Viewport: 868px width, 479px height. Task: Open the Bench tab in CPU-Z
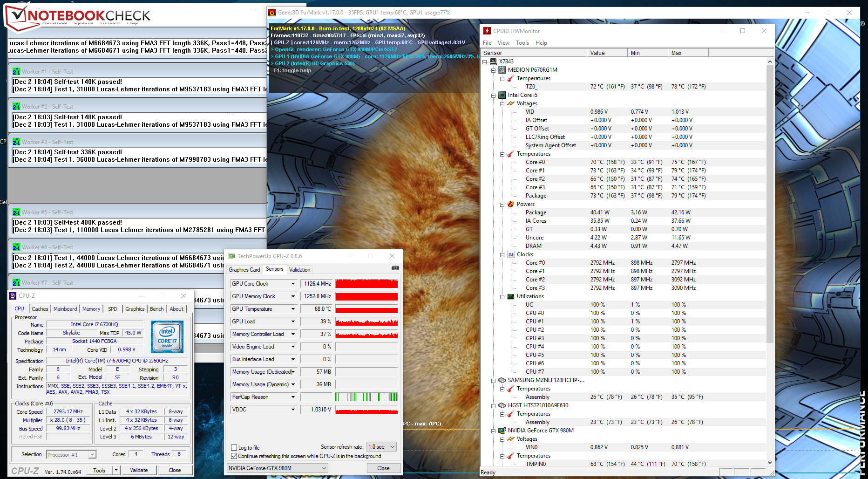click(157, 309)
